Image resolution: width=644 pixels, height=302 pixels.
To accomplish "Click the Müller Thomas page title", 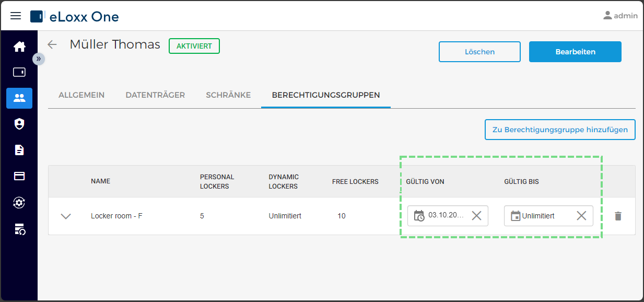I will (115, 44).
